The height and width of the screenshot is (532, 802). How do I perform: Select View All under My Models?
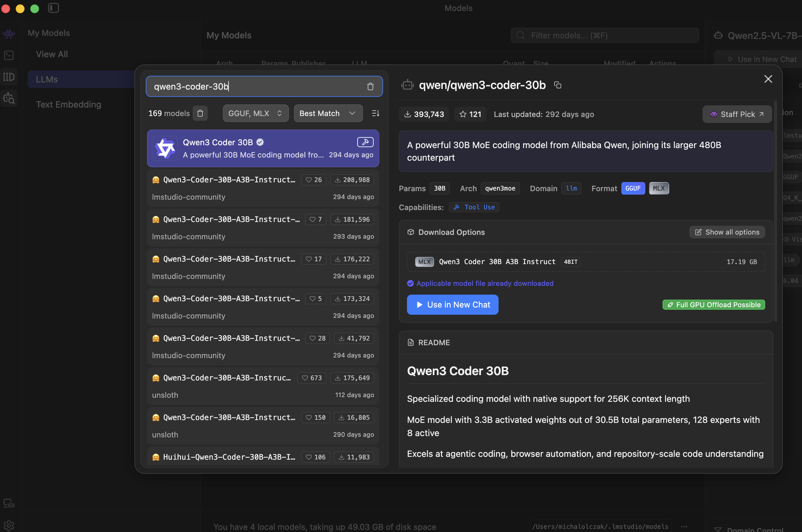(x=52, y=54)
